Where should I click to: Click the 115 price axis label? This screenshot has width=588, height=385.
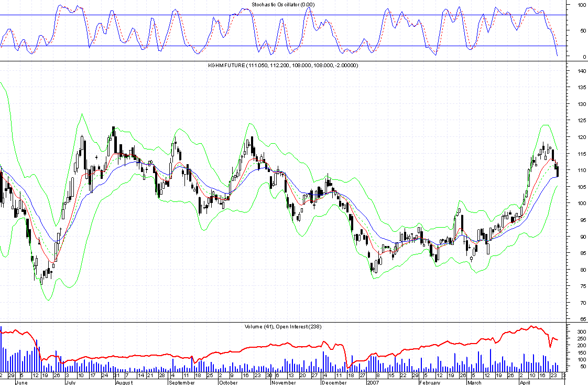(x=582, y=154)
